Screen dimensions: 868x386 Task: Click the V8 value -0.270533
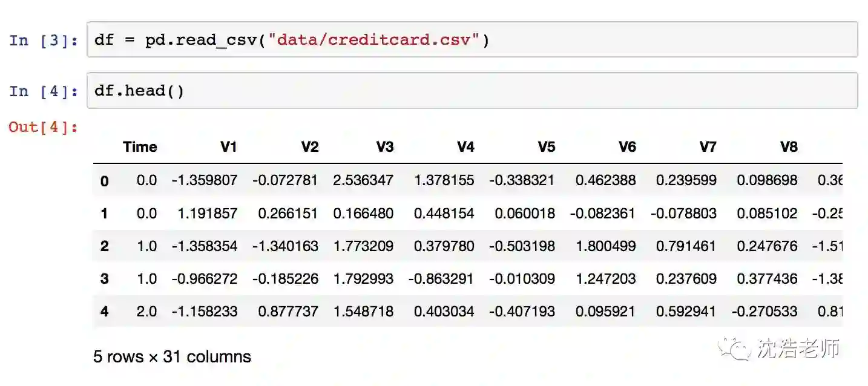click(x=764, y=312)
